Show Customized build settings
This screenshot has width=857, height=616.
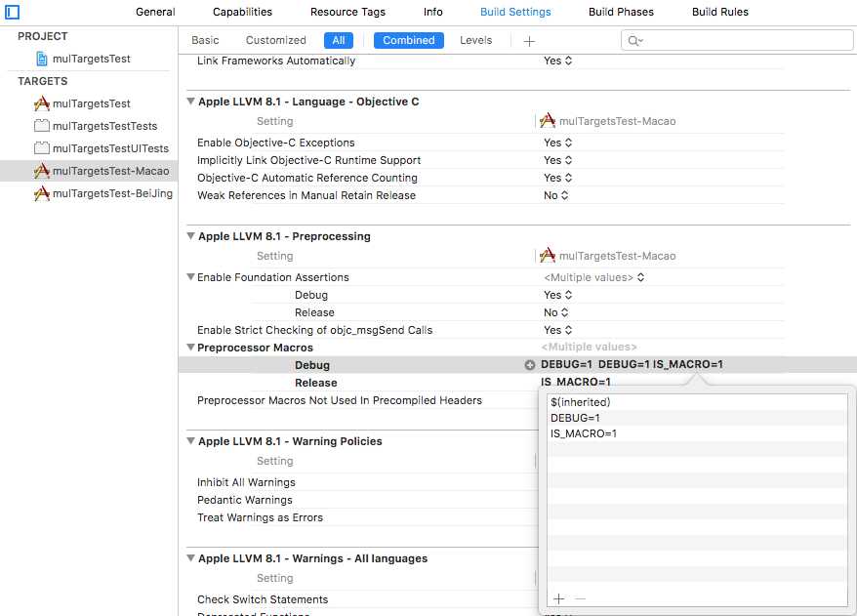click(x=275, y=40)
